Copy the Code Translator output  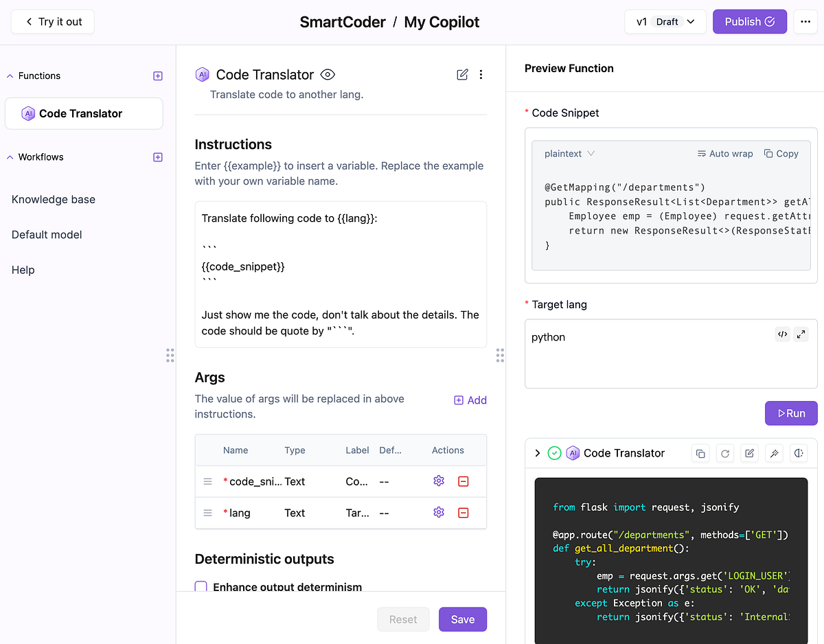pyautogui.click(x=700, y=453)
